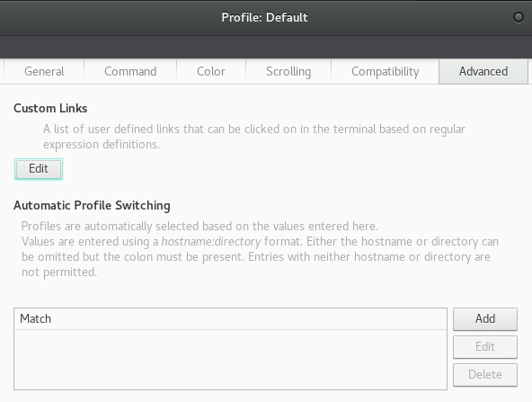Click the Profile: Default title bar
This screenshot has width=532, height=402.
(264, 17)
